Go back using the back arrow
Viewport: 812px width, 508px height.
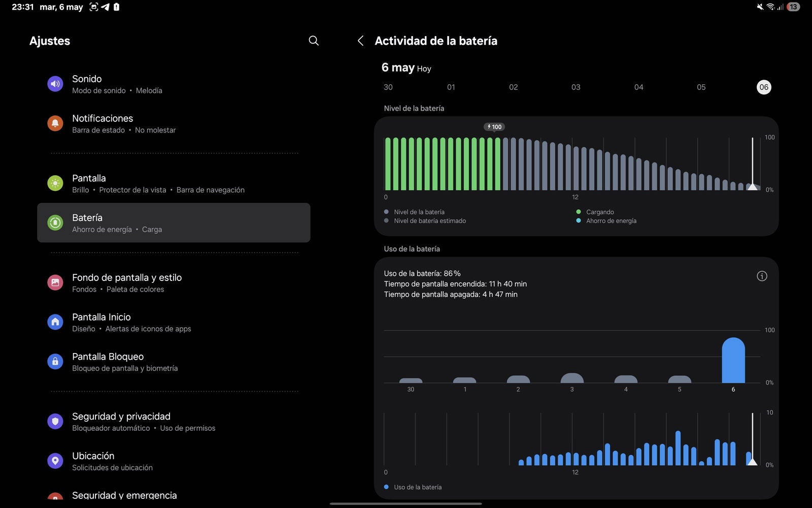360,41
